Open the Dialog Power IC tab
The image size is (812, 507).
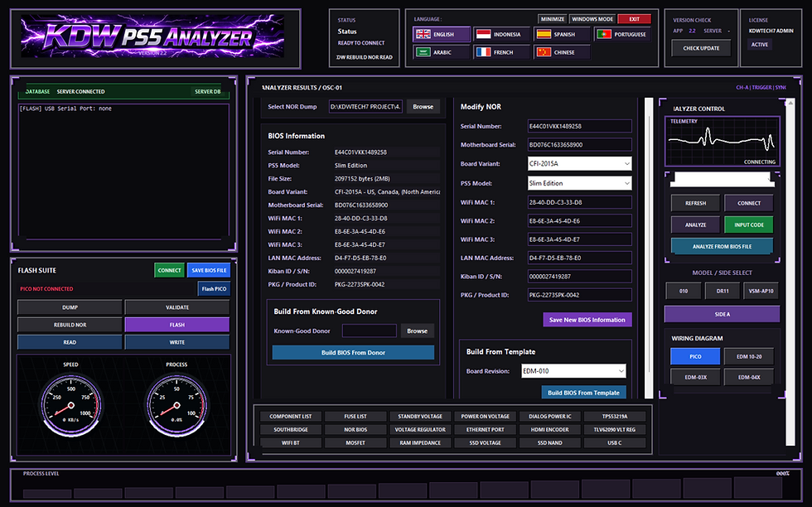tap(549, 417)
